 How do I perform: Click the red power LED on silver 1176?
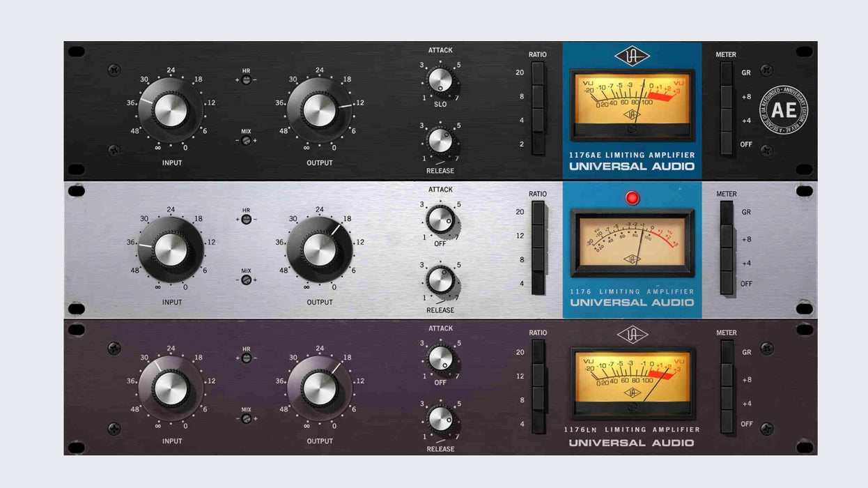point(633,198)
